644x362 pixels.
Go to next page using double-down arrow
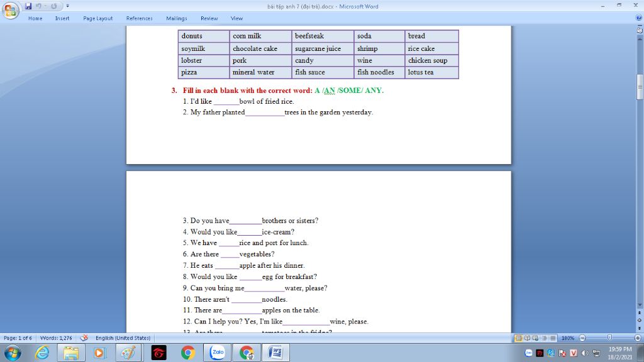[x=640, y=328]
